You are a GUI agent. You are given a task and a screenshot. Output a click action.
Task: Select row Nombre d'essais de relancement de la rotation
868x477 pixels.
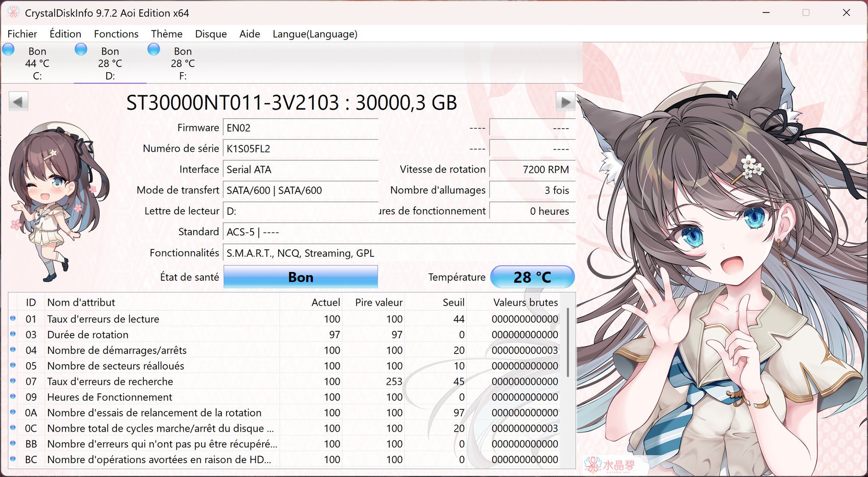[x=284, y=413]
